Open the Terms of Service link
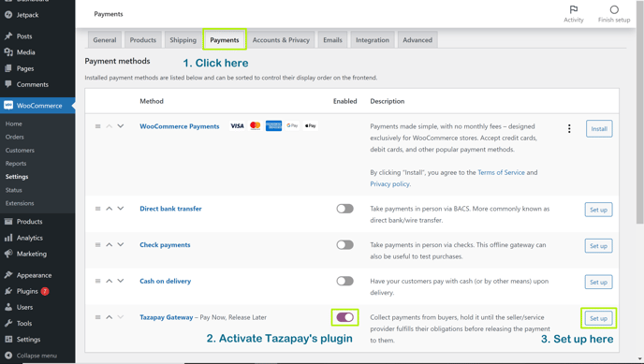 tap(501, 172)
